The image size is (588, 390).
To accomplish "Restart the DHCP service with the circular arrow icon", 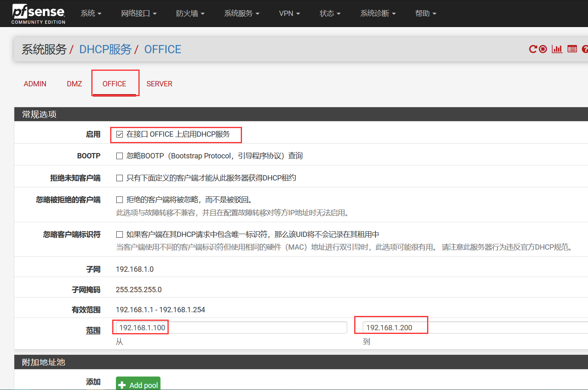I will (533, 49).
